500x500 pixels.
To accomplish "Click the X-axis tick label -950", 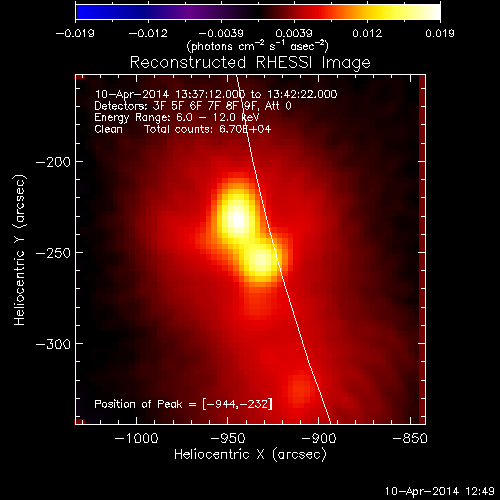I will tap(228, 438).
